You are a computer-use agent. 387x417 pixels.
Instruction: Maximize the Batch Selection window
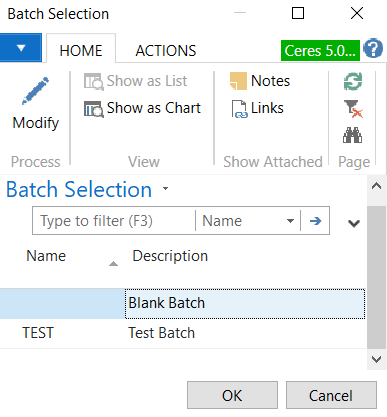click(x=298, y=14)
